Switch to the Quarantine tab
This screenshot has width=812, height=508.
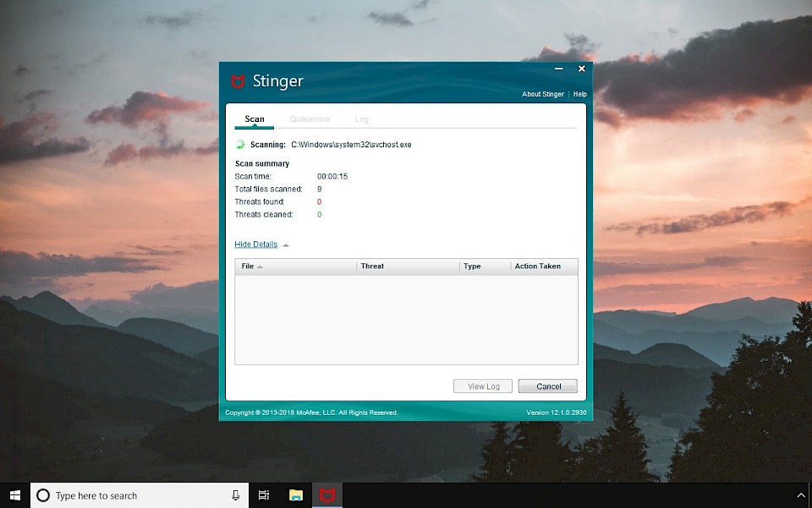pyautogui.click(x=310, y=119)
